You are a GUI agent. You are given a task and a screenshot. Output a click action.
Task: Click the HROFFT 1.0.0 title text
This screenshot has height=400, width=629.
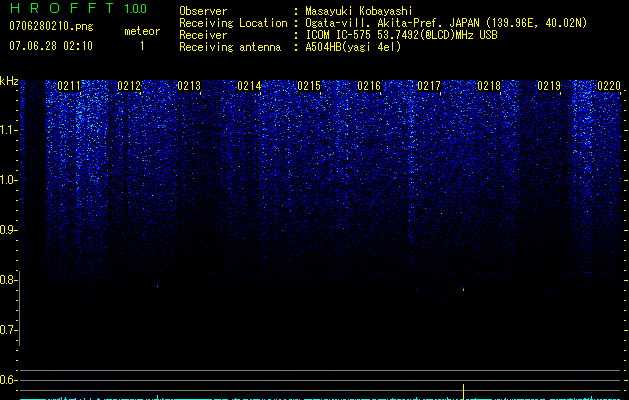click(x=79, y=8)
